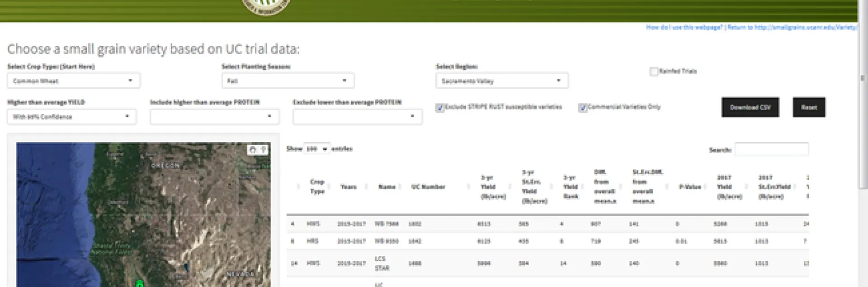Open the Select Crop Type dropdown
Viewport: 868px width, 287px height.
(x=74, y=81)
